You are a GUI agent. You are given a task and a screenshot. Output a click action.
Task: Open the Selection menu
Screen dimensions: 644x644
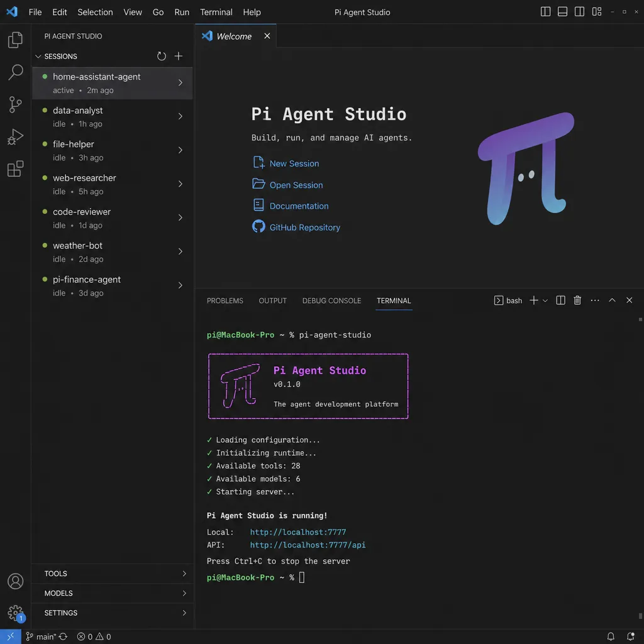(x=96, y=13)
